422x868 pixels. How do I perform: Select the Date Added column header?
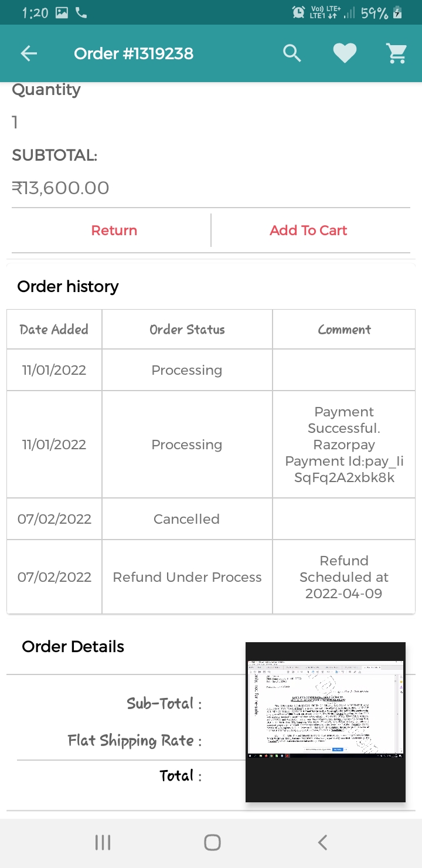[54, 330]
